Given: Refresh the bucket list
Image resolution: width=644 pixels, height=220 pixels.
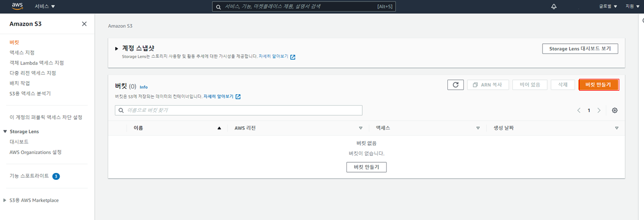Looking at the screenshot, I should 456,84.
